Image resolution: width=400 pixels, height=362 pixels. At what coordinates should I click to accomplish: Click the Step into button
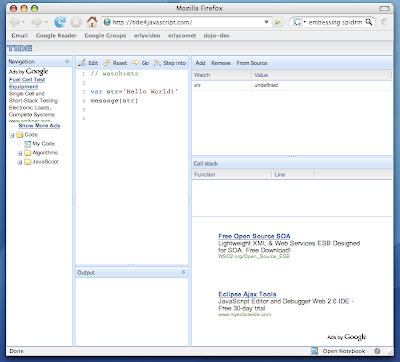click(x=170, y=63)
